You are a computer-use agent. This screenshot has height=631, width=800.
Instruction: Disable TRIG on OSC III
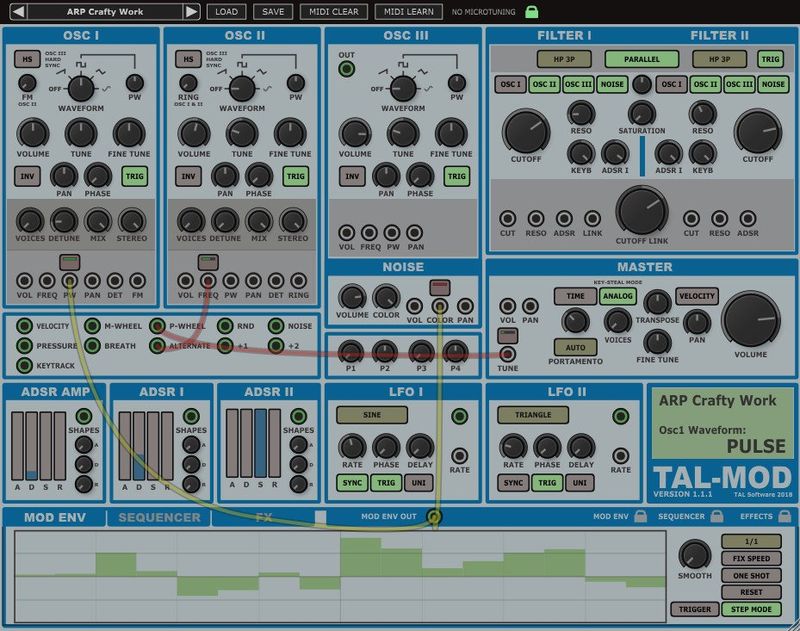(x=459, y=175)
